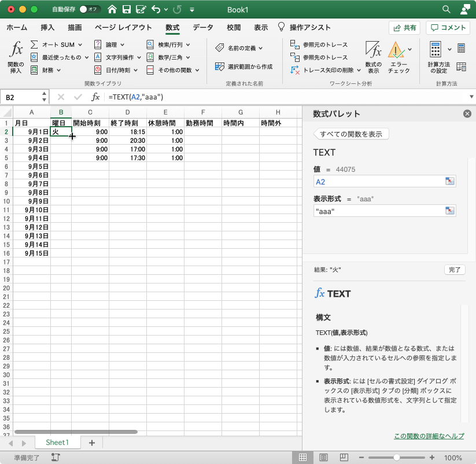Click the Home icon in title bar
Image resolution: width=476 pixels, height=464 pixels.
(x=112, y=9)
